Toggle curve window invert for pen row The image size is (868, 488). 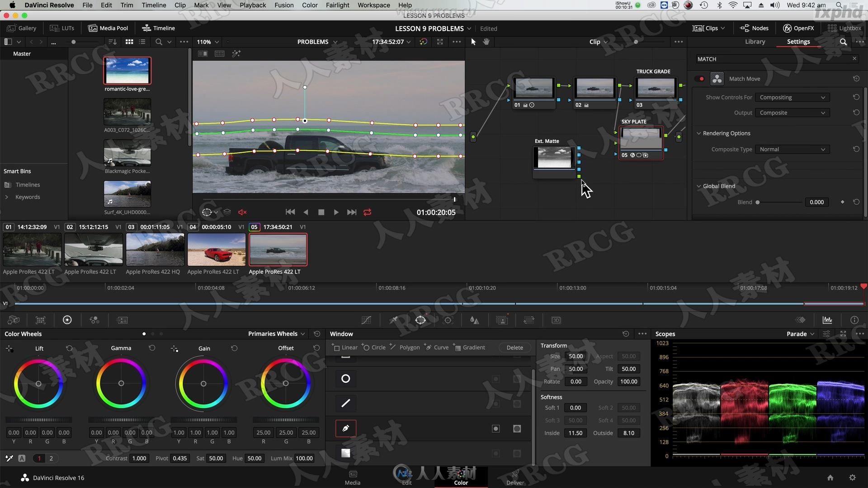496,429
